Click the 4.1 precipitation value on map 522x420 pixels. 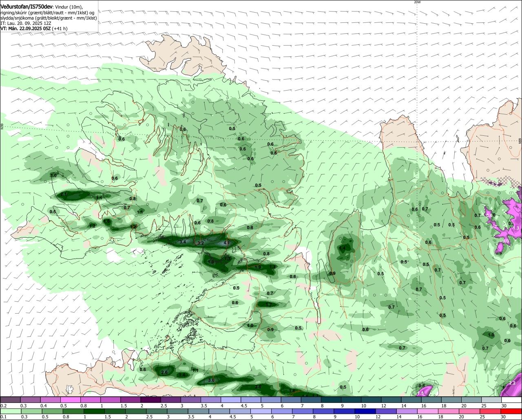click(x=227, y=242)
